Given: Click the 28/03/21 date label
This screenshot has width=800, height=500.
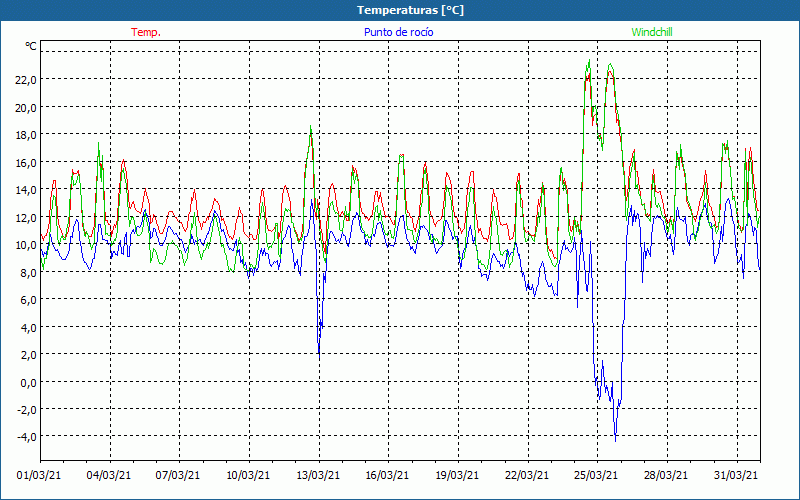Looking at the screenshot, I should point(666,475).
